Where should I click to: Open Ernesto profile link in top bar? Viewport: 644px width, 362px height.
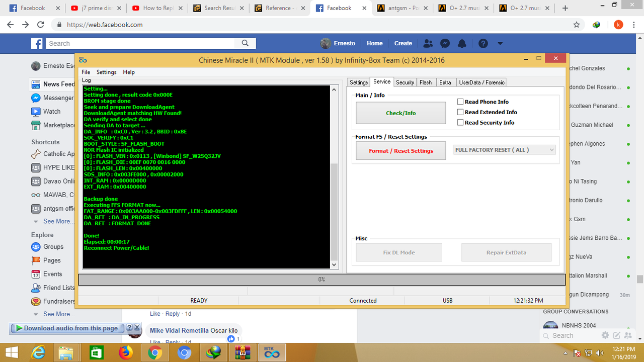[x=338, y=43]
